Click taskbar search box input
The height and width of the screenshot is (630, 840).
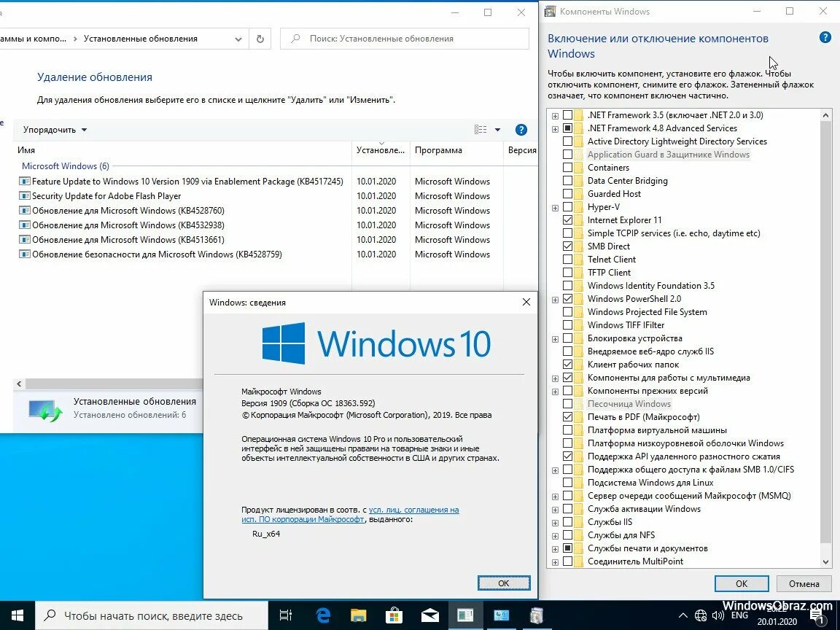152,615
